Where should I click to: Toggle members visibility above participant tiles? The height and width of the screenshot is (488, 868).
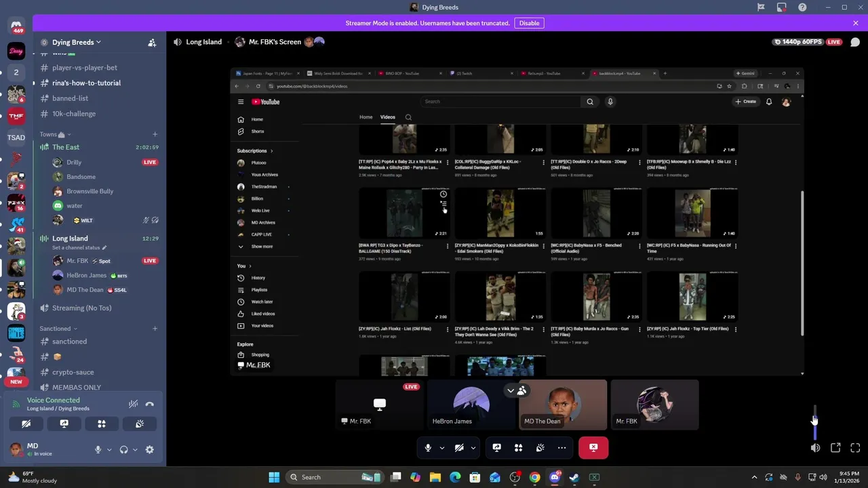click(x=517, y=391)
